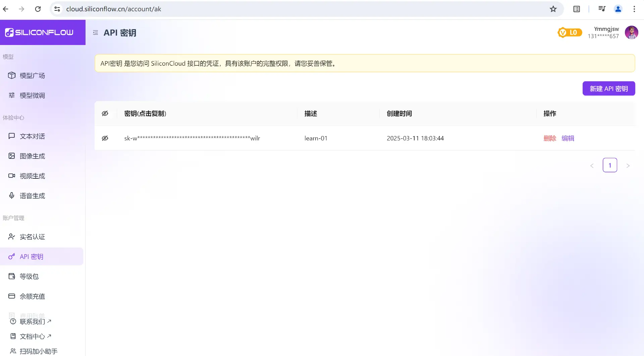Collapse the sidebar with the menu-fold icon
Viewport: 644px width, 356px height.
[x=96, y=33]
